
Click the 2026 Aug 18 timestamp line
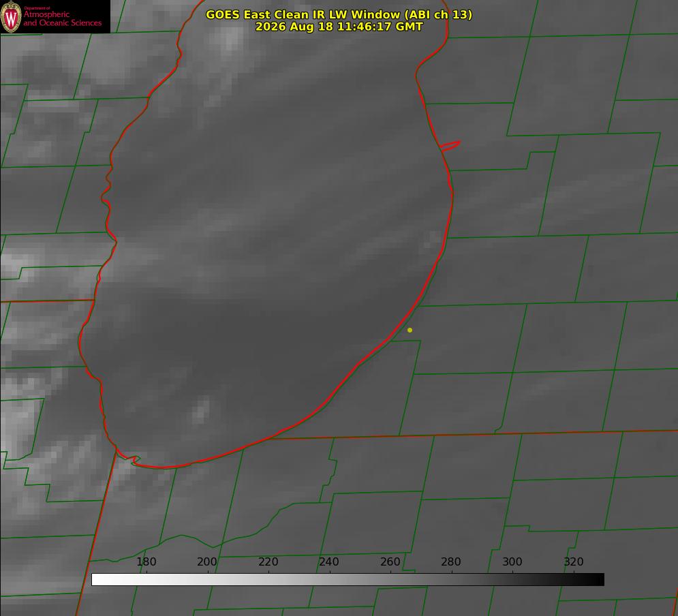click(x=339, y=27)
